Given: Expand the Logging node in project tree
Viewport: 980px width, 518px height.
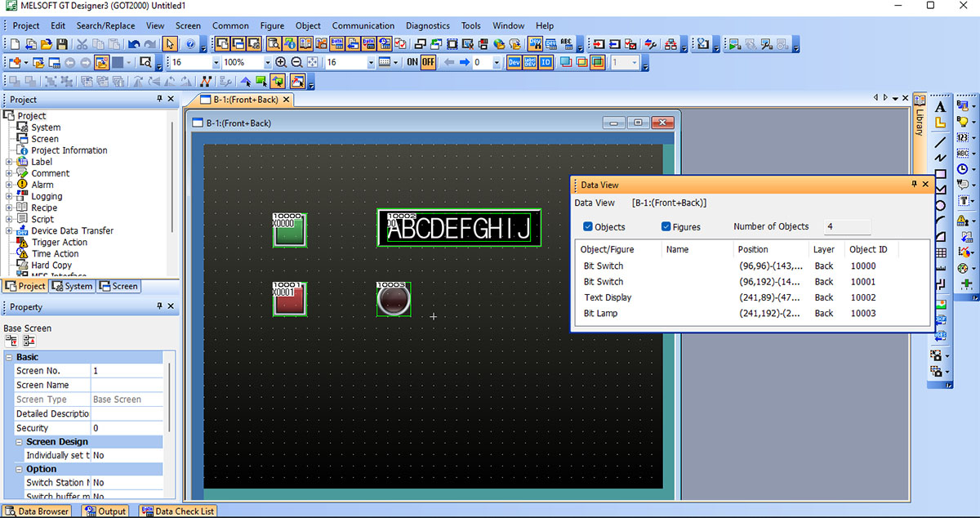Looking at the screenshot, I should pos(9,196).
